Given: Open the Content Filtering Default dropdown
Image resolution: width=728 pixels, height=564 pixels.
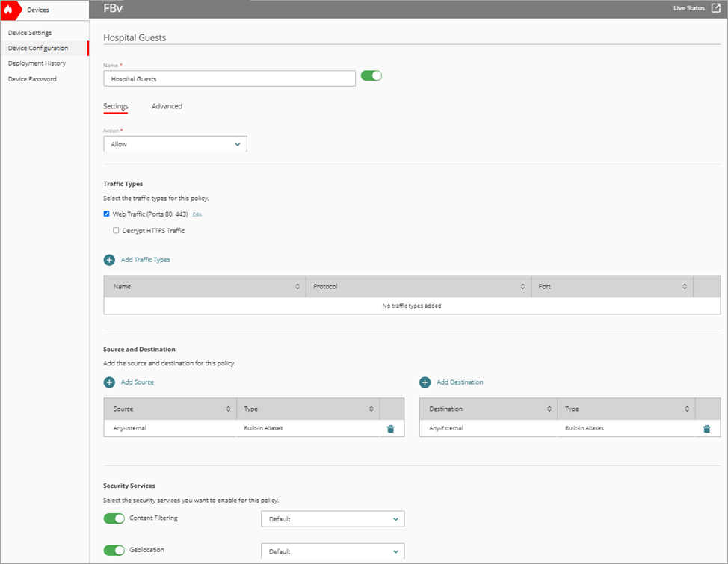Looking at the screenshot, I should coord(332,518).
